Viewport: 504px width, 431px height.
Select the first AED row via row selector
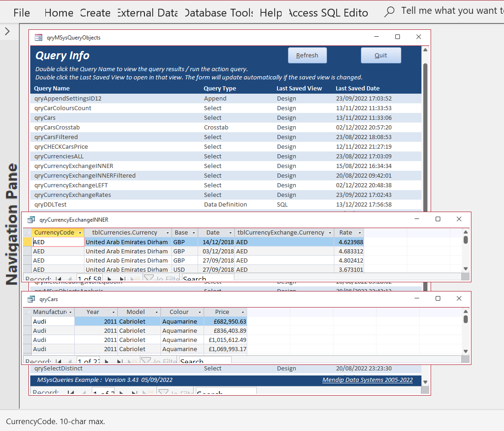coord(28,242)
